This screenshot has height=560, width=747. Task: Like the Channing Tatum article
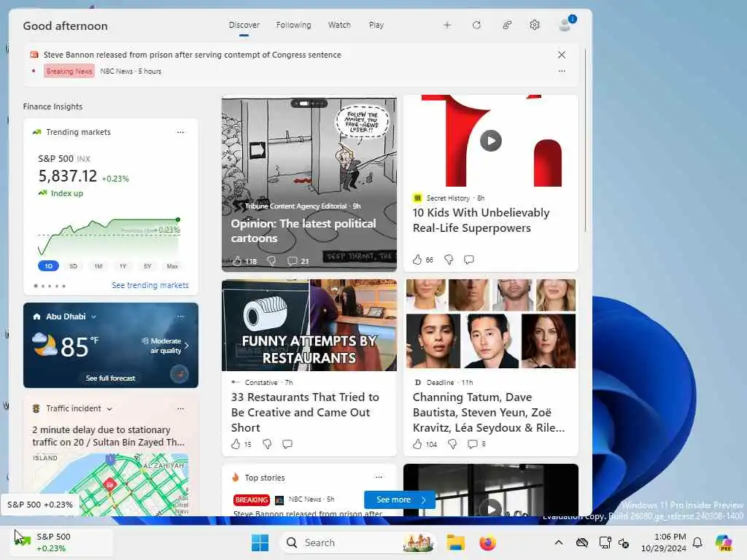pyautogui.click(x=417, y=444)
